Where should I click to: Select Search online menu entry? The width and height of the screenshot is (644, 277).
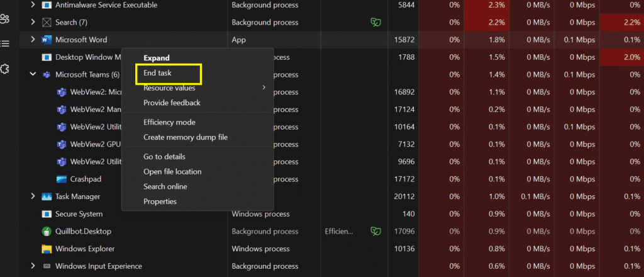click(165, 186)
